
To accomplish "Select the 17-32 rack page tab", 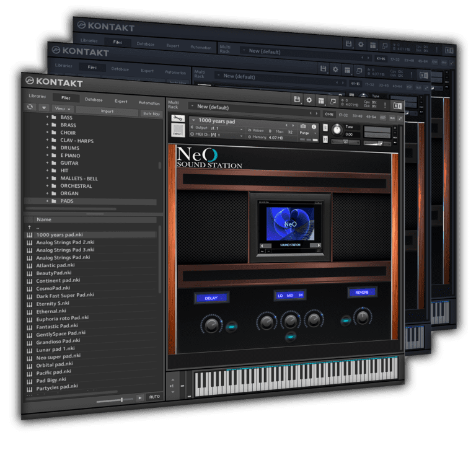I will [x=343, y=115].
